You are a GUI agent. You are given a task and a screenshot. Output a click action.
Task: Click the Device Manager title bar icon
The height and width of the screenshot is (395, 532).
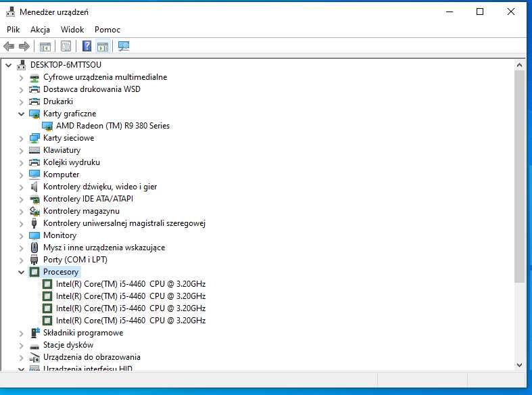click(11, 12)
